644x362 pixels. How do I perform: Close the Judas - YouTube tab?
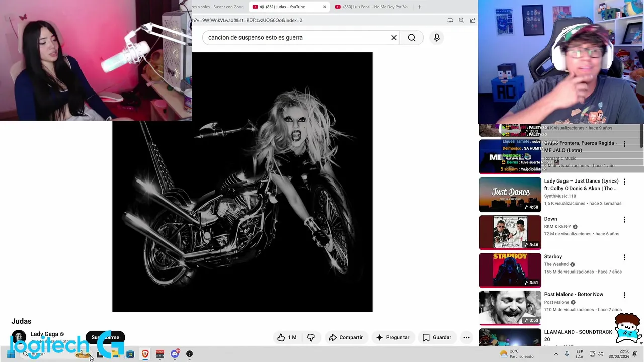tap(324, 7)
